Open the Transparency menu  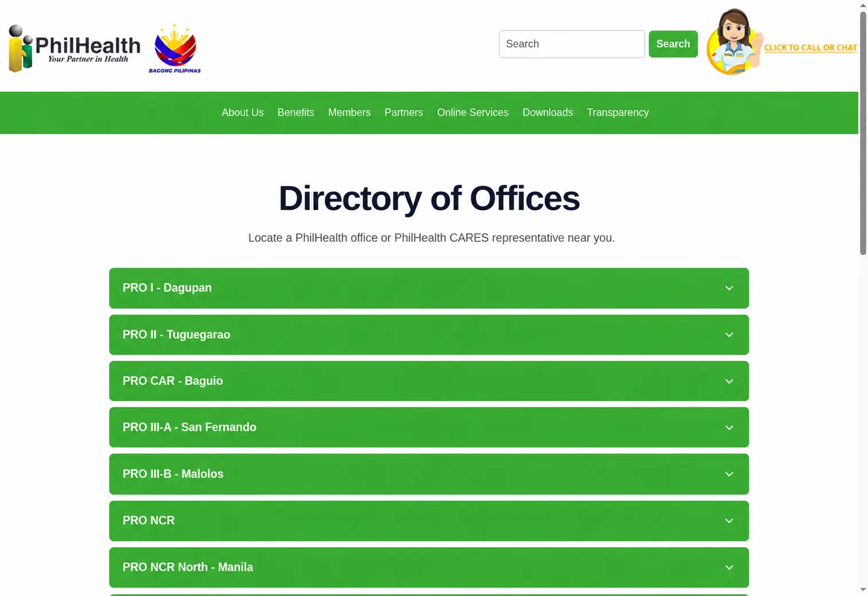(x=618, y=112)
